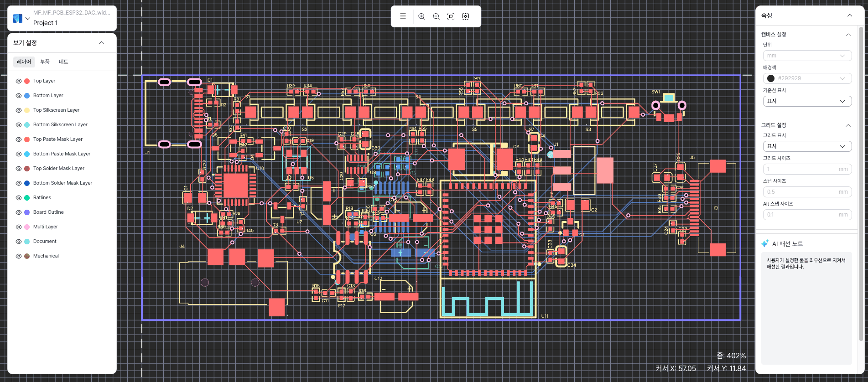This screenshot has width=868, height=382.
Task: Select the Bottom Paste Mask Layer label
Action: [62, 154]
